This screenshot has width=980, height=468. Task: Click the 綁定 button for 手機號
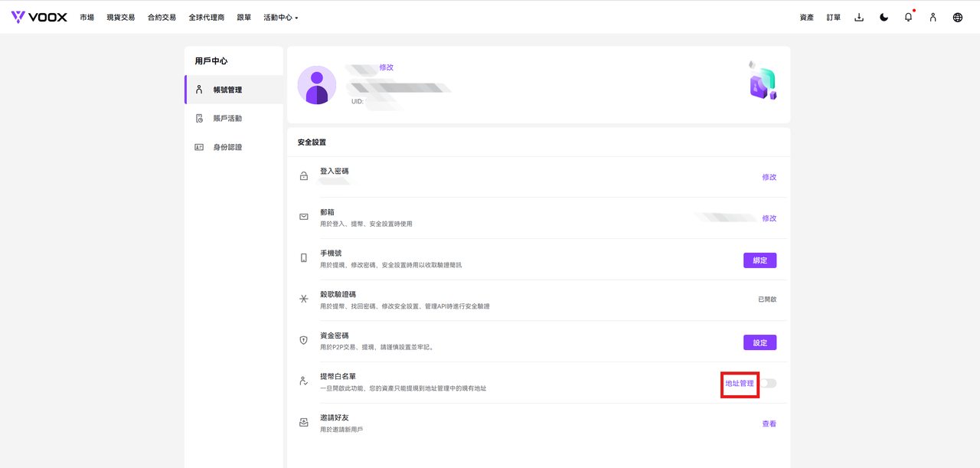pyautogui.click(x=760, y=260)
